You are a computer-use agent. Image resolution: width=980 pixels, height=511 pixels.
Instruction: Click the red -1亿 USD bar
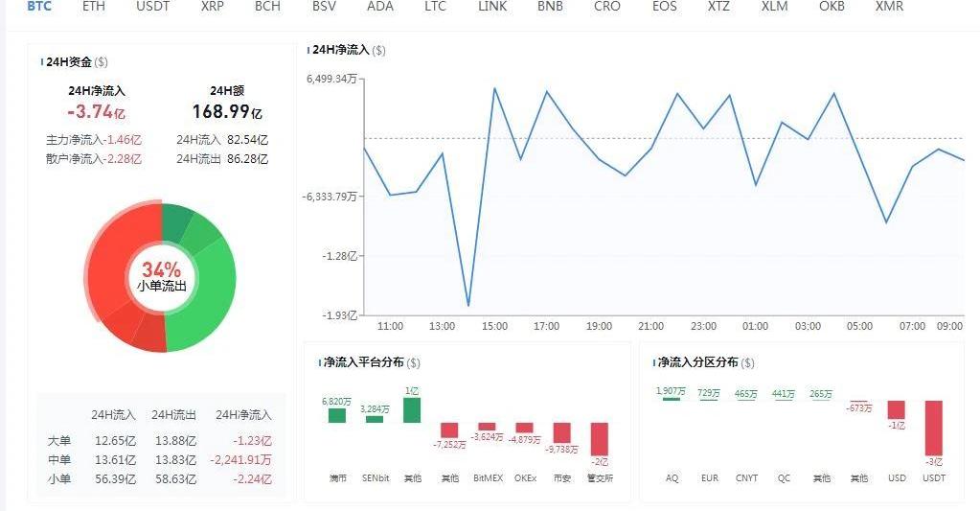897,410
